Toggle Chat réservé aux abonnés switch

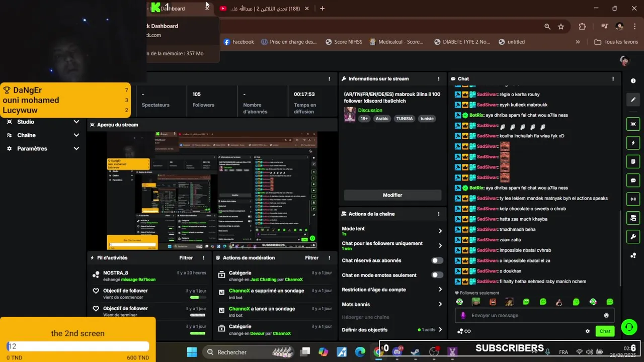coord(437,260)
